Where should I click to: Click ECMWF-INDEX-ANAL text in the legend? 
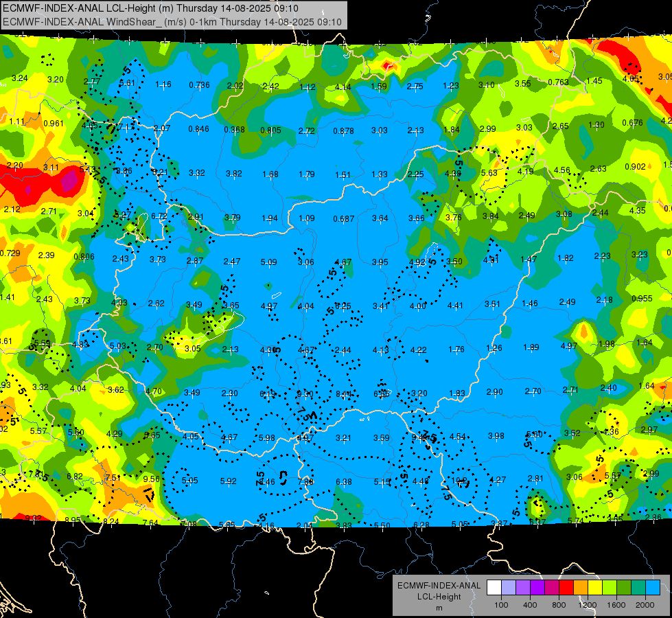pyautogui.click(x=439, y=586)
